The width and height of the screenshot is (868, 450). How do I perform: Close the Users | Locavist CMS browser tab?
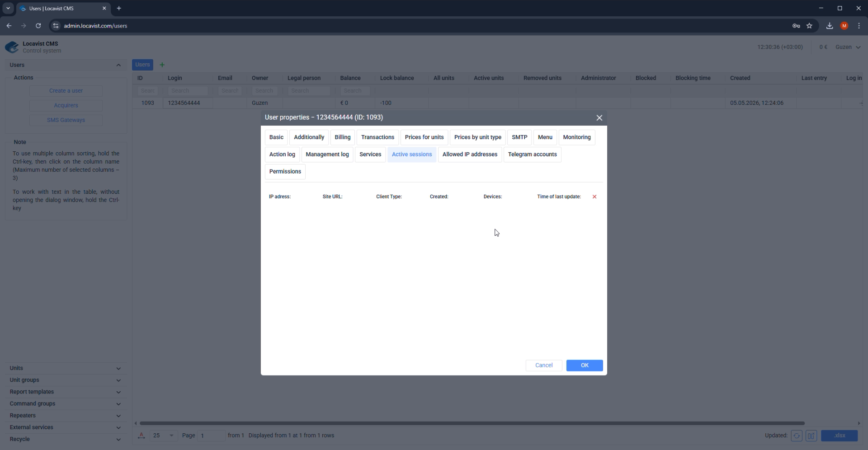click(104, 8)
